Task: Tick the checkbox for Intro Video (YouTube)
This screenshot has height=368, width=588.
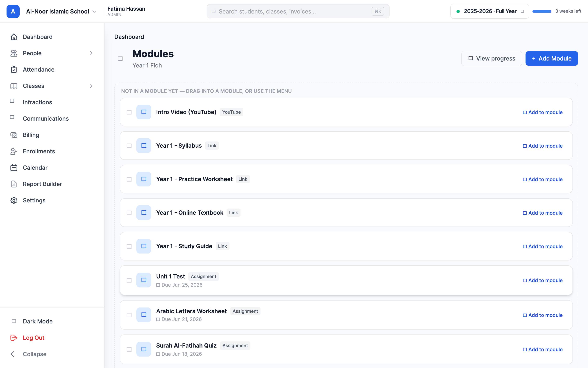Action: click(x=129, y=112)
